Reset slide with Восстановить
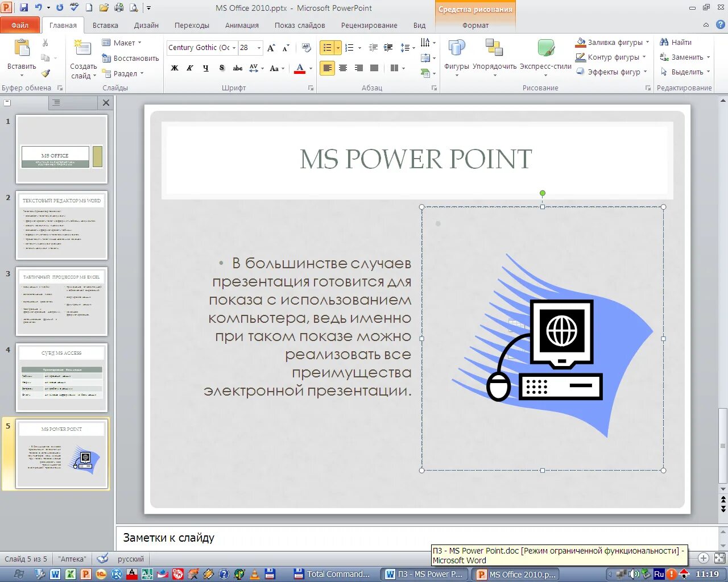This screenshot has height=582, width=728. tap(130, 58)
